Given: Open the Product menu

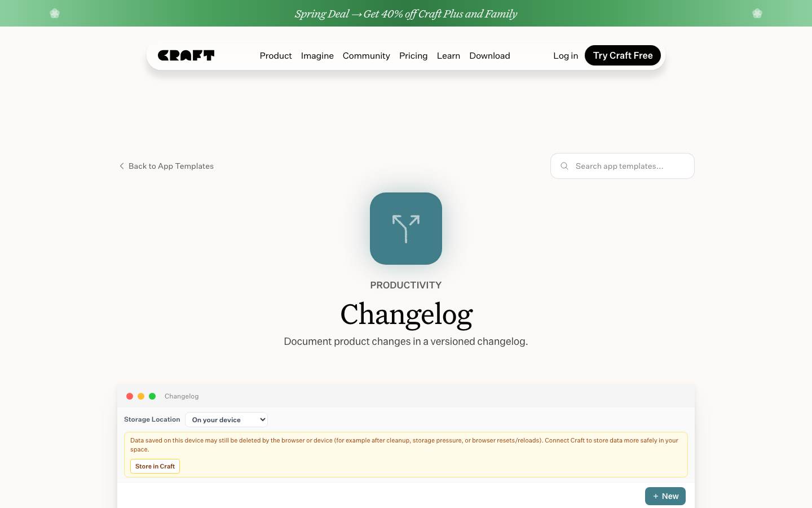Looking at the screenshot, I should point(276,55).
